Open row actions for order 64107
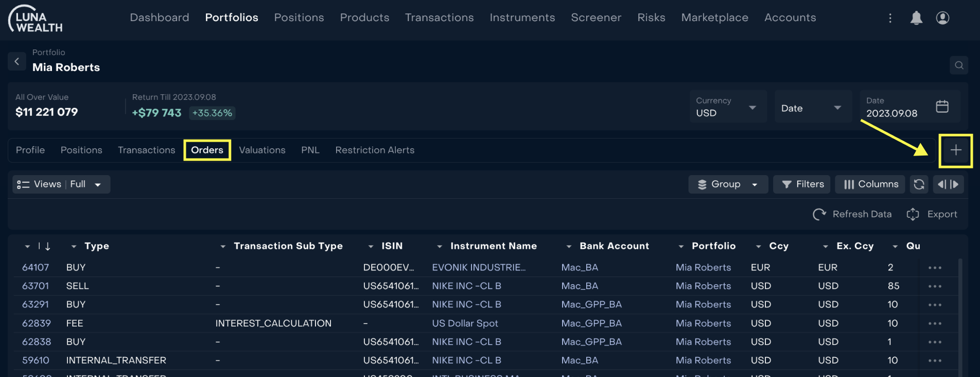Image resolution: width=980 pixels, height=377 pixels. pyautogui.click(x=935, y=268)
